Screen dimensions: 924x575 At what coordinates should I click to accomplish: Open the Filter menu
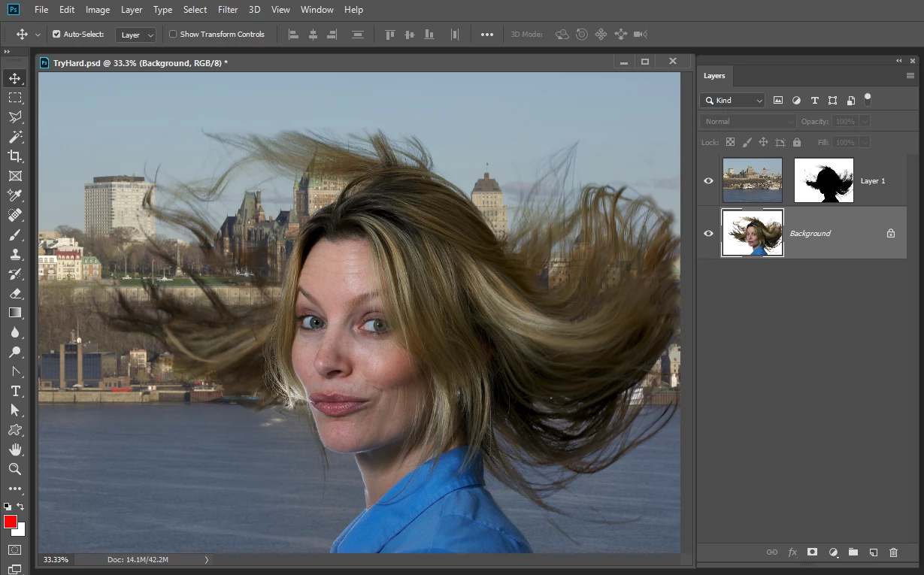coord(228,10)
